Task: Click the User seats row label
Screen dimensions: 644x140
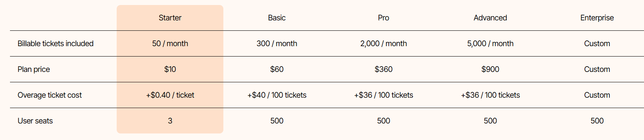Action: point(35,121)
